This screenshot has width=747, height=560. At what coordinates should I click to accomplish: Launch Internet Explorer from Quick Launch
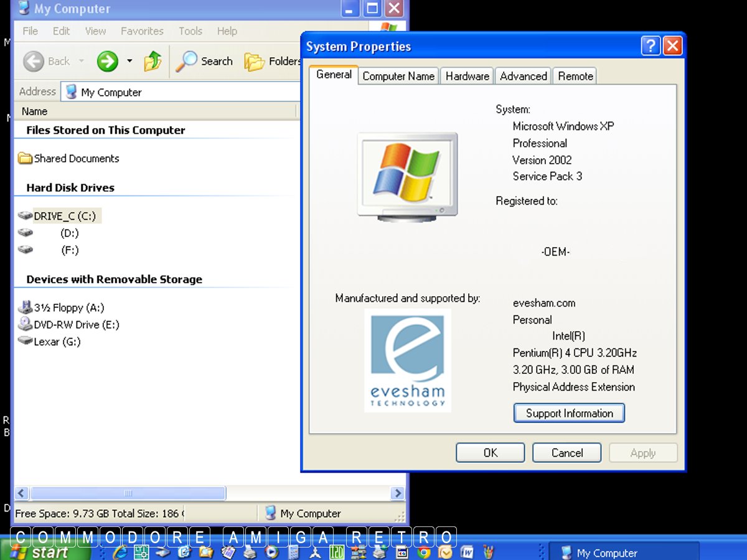click(120, 552)
